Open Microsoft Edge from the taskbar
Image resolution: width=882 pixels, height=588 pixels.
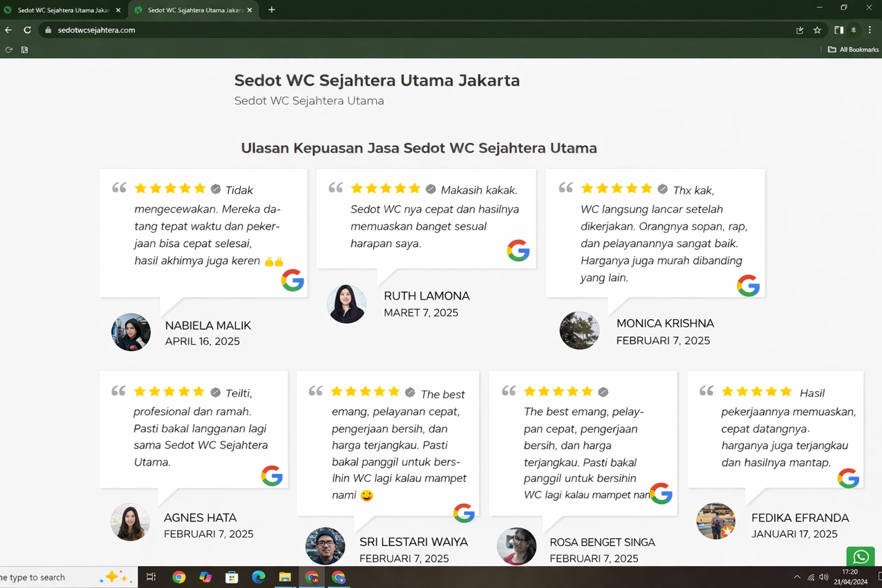pos(259,577)
